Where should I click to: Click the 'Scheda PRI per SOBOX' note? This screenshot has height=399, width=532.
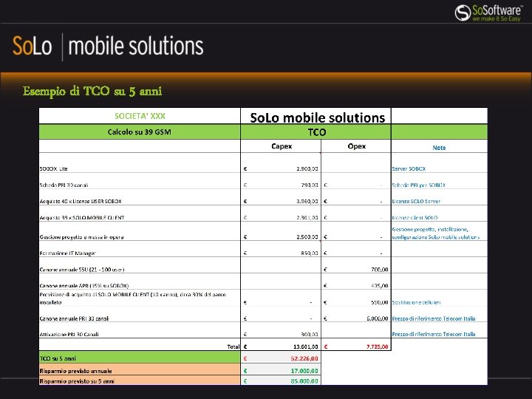pos(419,185)
